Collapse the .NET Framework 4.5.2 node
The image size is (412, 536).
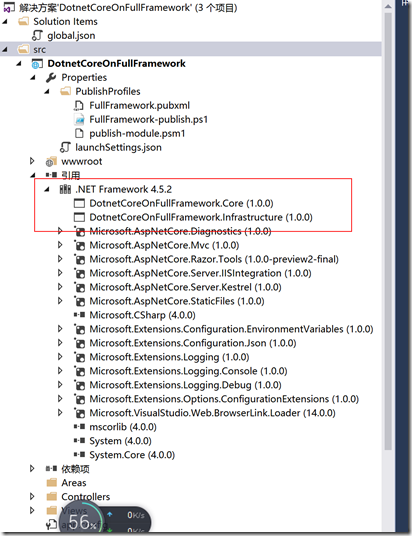click(47, 189)
